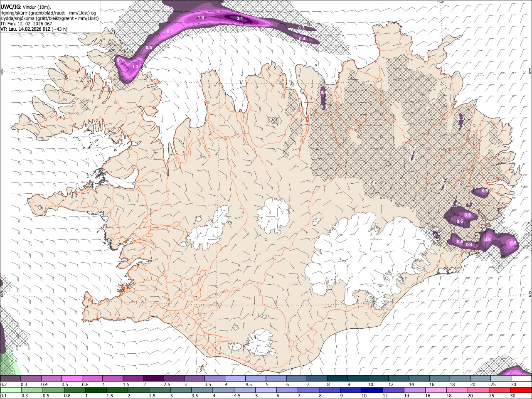Click the pale green 0.1 swatch in lower legend
Screen dimensions: 532x399
(11, 390)
